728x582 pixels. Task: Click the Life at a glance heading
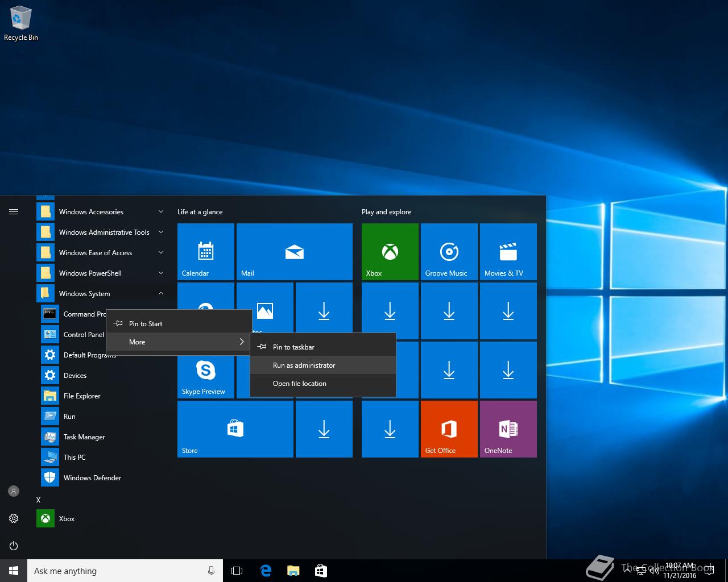coord(200,212)
